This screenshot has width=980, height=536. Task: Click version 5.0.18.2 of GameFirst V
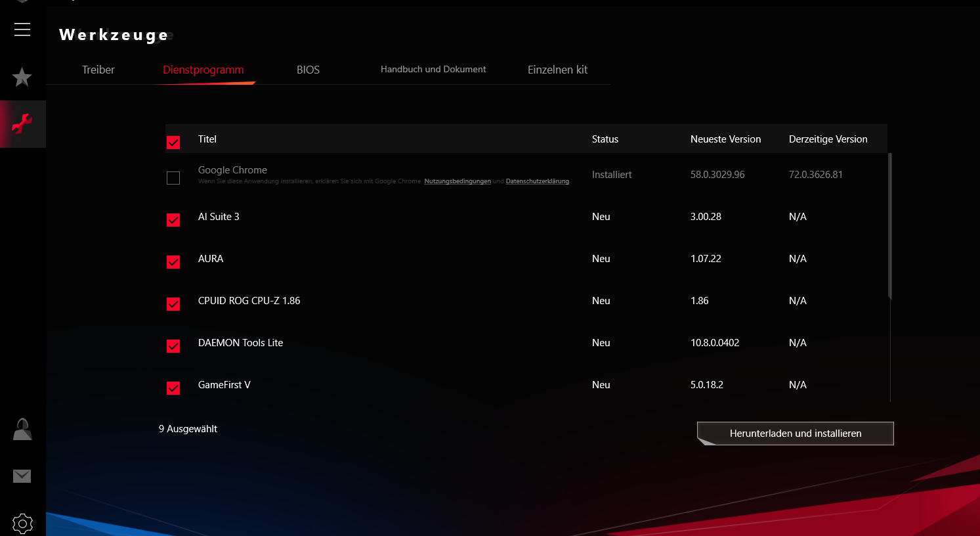pos(707,385)
